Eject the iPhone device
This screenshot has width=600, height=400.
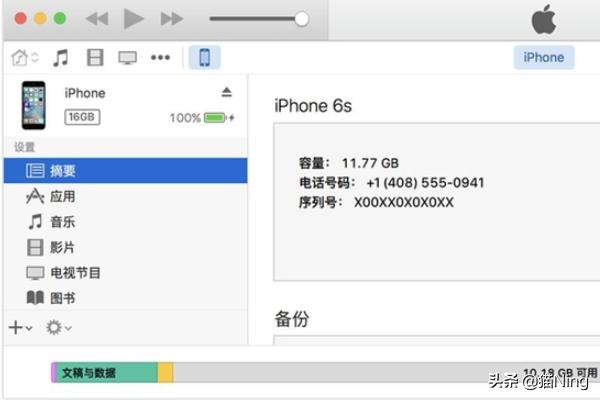[x=226, y=92]
